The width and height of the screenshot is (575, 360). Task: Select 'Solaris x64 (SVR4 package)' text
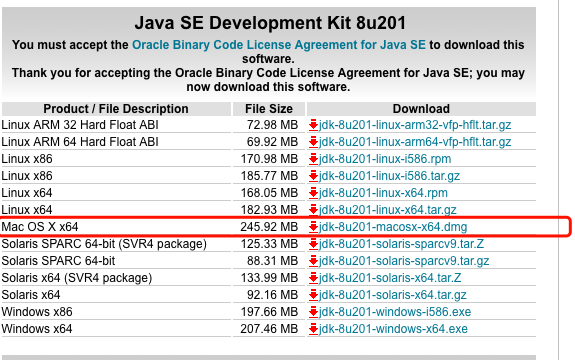(x=77, y=278)
